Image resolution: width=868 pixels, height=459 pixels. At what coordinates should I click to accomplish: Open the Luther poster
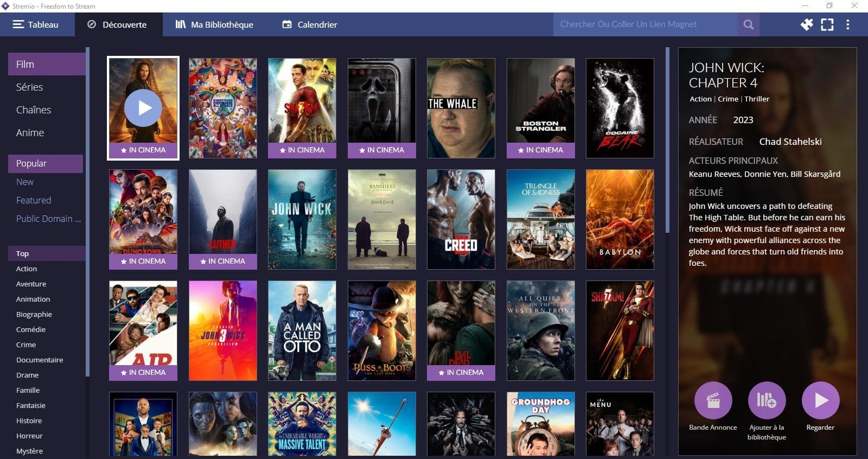pyautogui.click(x=223, y=219)
